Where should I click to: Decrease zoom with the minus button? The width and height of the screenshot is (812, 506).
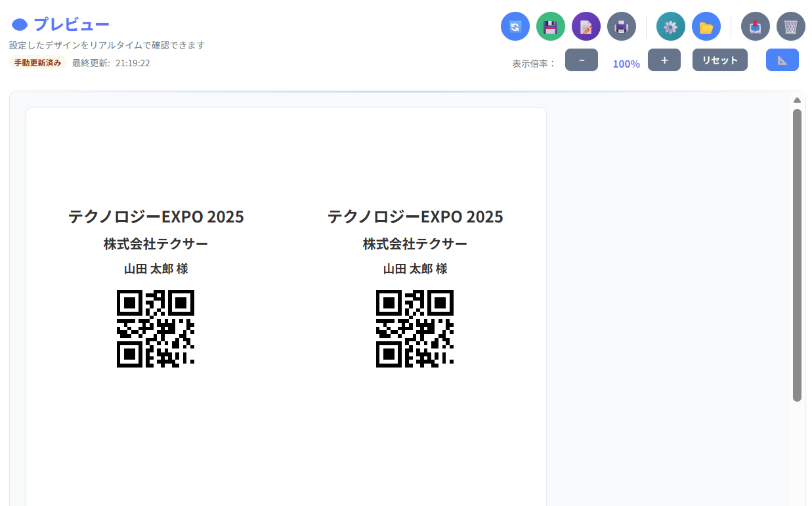coord(582,60)
